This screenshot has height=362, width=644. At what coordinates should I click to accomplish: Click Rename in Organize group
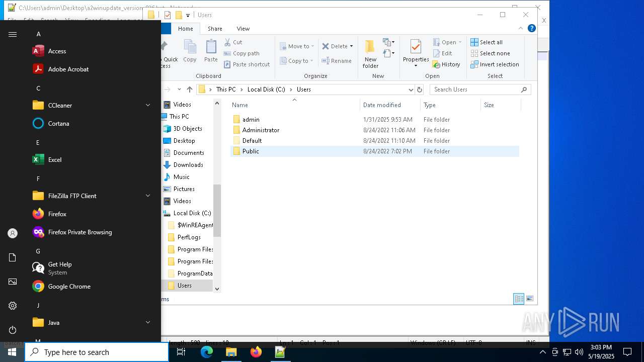click(x=337, y=61)
